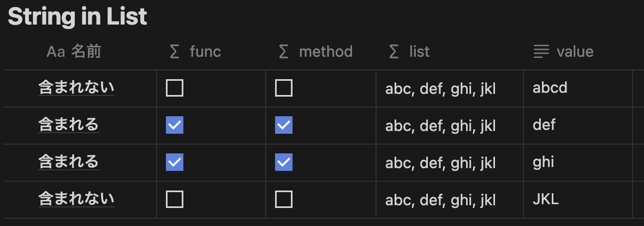Toggle the func checkbox in the abcd row

(175, 88)
